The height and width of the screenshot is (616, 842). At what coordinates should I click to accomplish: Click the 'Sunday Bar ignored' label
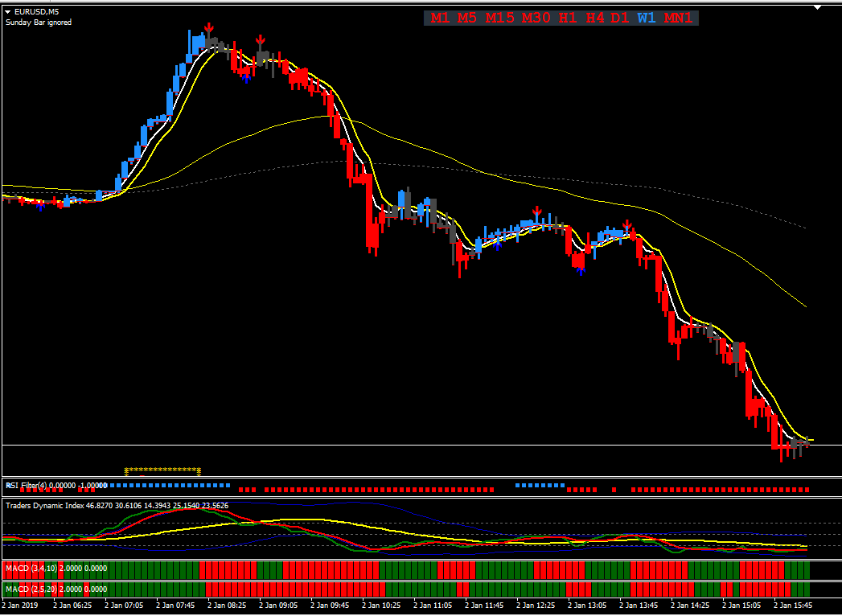pyautogui.click(x=38, y=22)
